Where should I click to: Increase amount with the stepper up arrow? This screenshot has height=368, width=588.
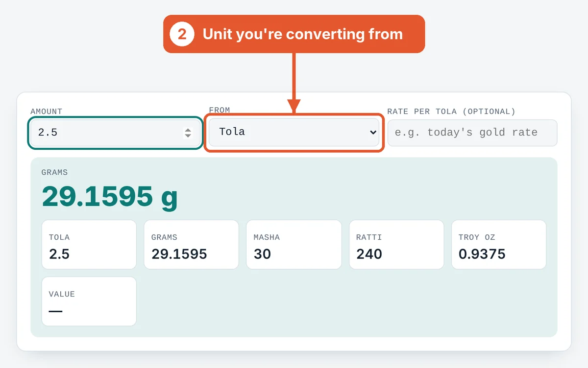click(188, 130)
